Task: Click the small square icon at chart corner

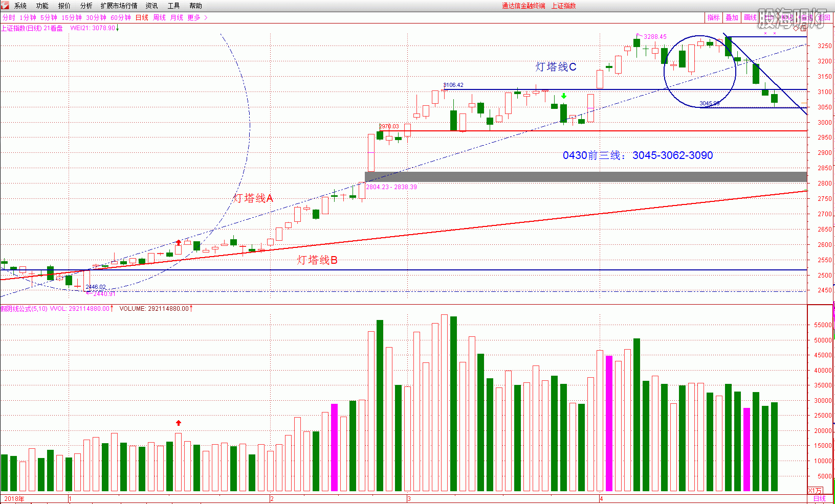Action: click(804, 28)
